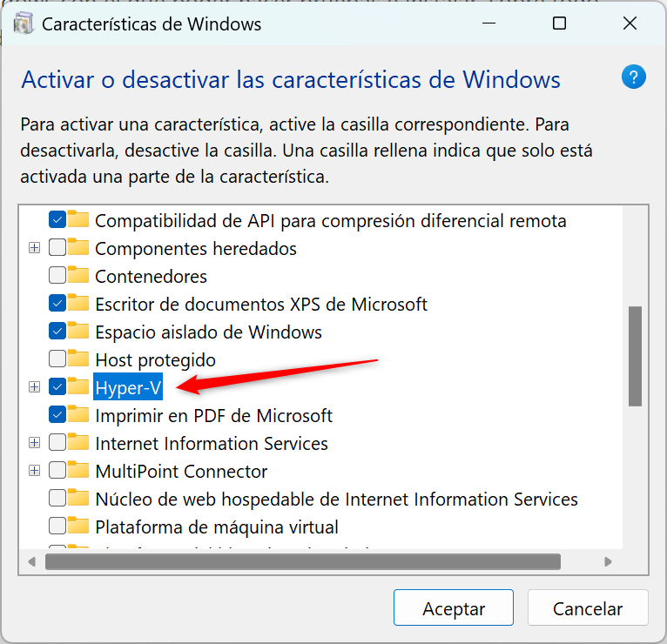
Task: Expand the Componentes heredados node
Action: pyautogui.click(x=35, y=247)
